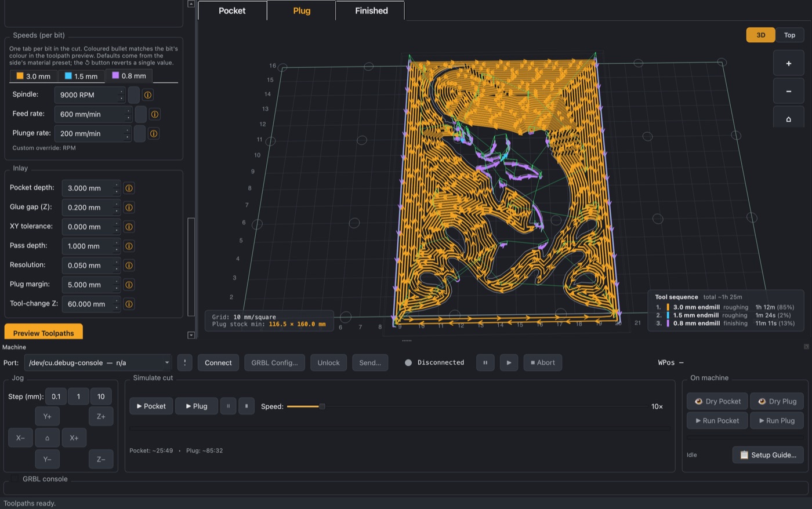Click the Resolution value field
The width and height of the screenshot is (812, 509).
(x=91, y=265)
